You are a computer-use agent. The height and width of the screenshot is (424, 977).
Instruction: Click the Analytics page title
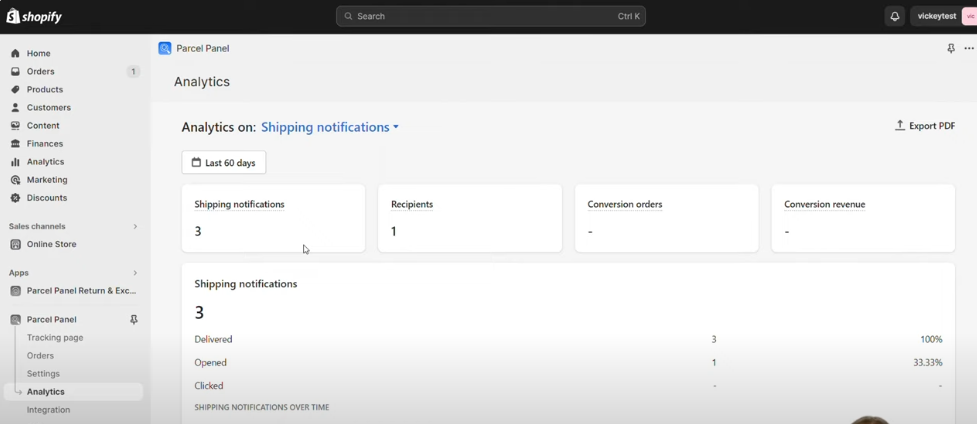pos(202,82)
